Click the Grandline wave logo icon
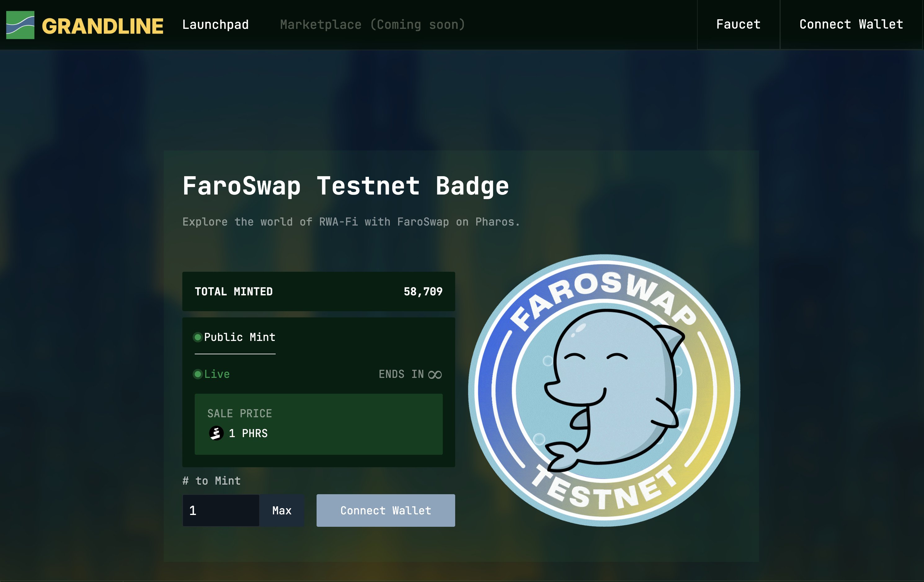 20,25
